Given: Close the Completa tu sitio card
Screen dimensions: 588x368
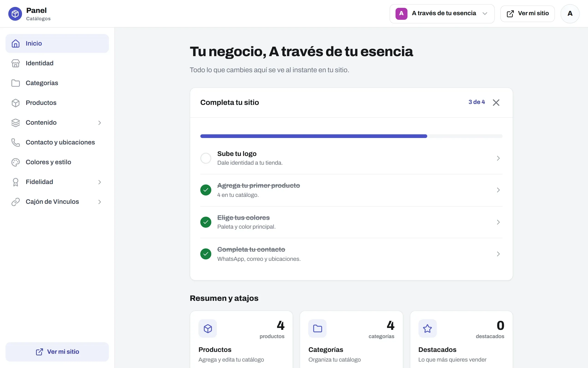Looking at the screenshot, I should (496, 103).
